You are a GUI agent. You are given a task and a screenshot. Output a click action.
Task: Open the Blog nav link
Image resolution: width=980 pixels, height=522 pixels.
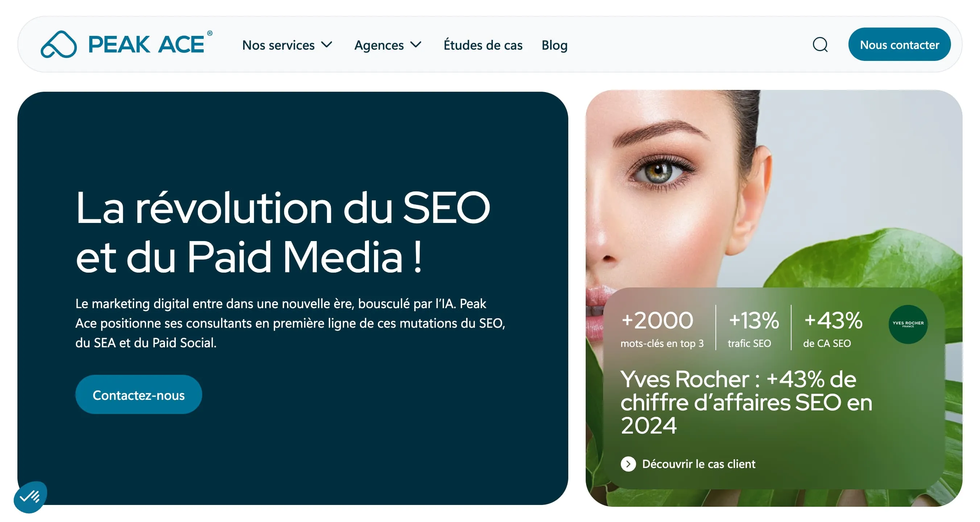tap(554, 45)
